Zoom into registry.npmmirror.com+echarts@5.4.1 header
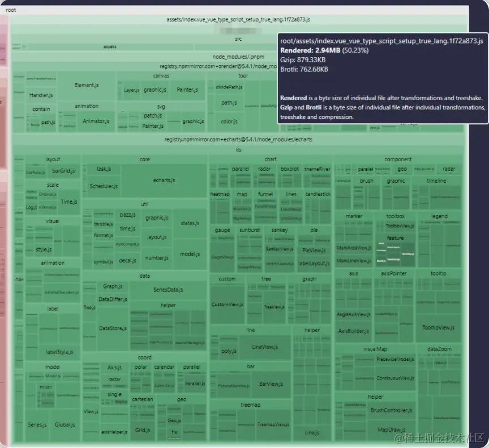Image resolution: width=489 pixels, height=448 pixels. [238, 139]
